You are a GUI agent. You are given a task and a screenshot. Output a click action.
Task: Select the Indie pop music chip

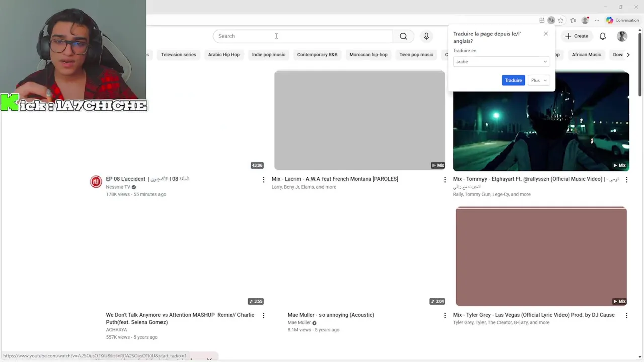coord(268,55)
